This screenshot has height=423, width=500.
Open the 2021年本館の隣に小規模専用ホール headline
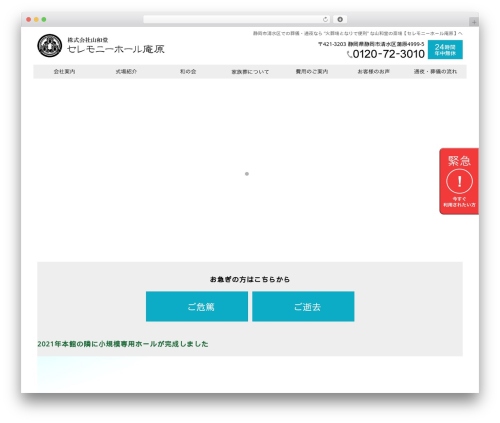(x=123, y=344)
